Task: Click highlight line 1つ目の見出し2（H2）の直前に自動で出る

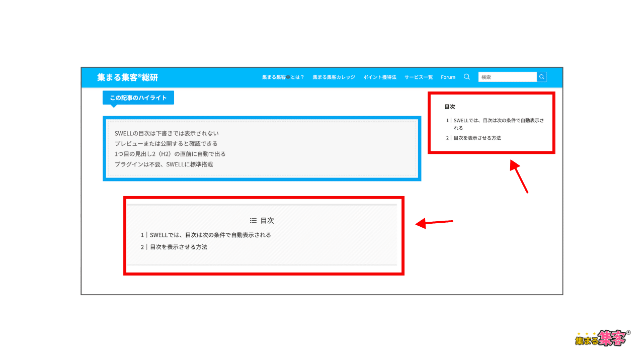Action: [x=170, y=154]
